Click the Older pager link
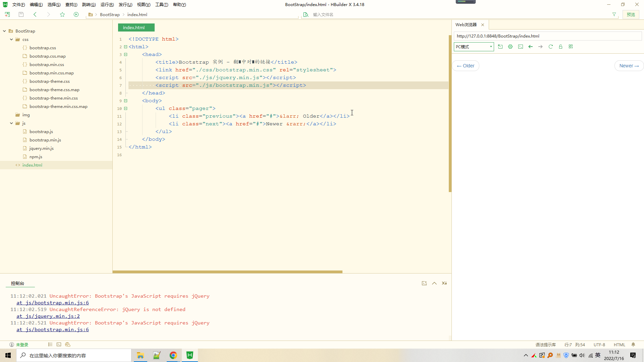The image size is (644, 362). (466, 66)
